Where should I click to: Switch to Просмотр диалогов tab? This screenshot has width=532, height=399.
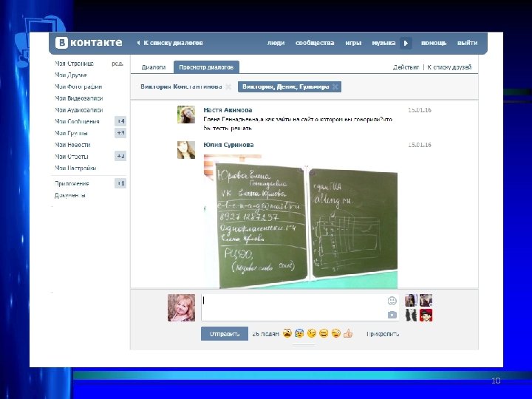(x=206, y=67)
